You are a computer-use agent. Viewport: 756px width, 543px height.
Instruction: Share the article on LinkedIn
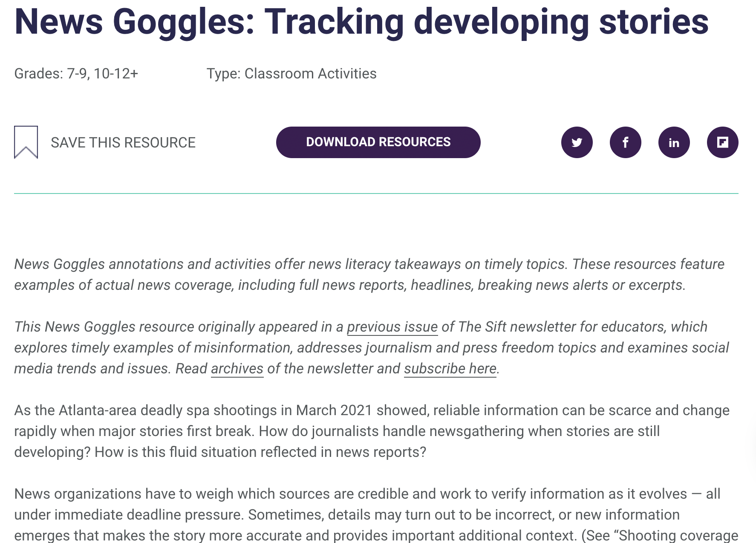[674, 142]
